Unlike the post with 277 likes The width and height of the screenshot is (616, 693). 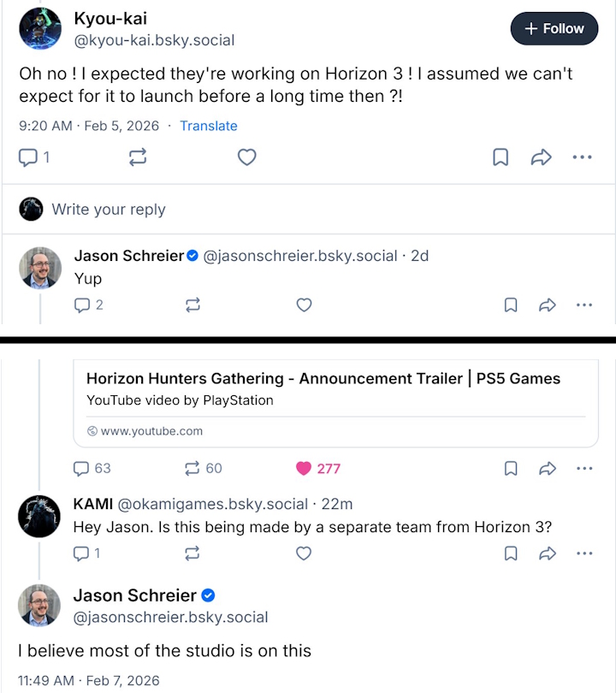coord(304,468)
